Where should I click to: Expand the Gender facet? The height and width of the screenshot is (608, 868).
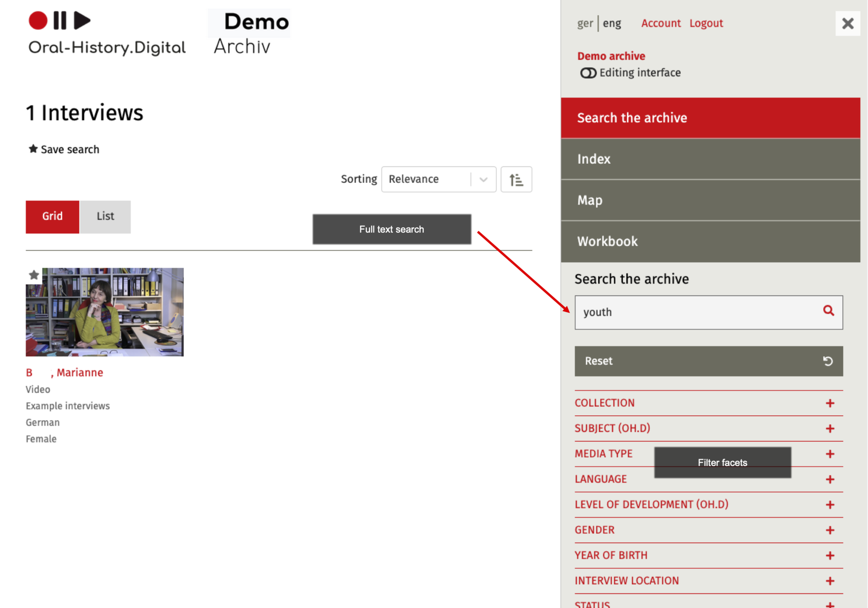830,530
